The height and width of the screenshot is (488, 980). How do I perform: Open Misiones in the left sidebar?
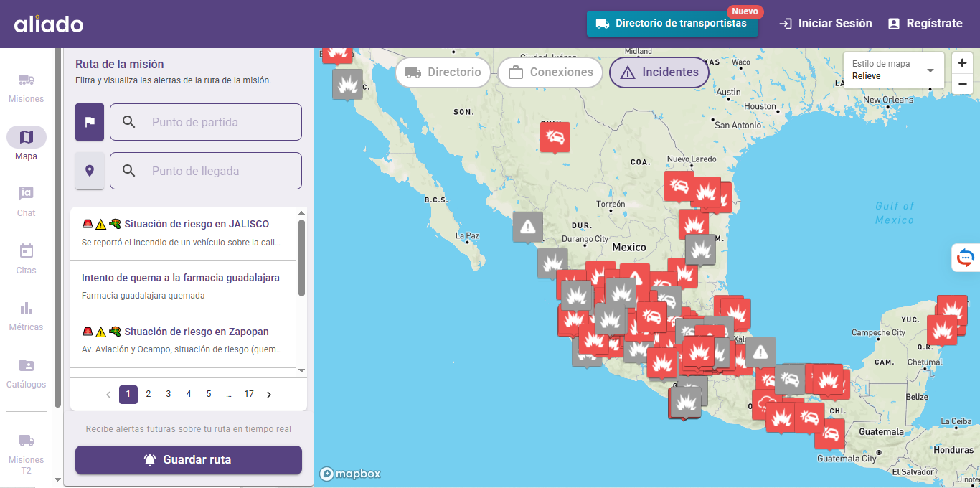tap(27, 88)
